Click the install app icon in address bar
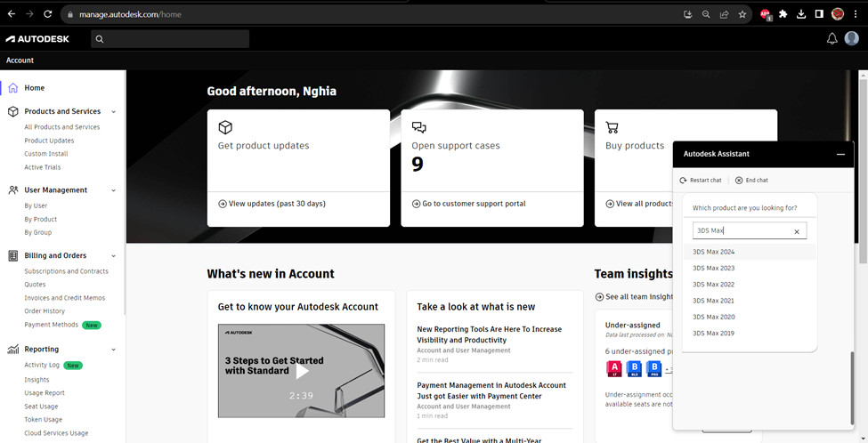The height and width of the screenshot is (443, 868). 687,14
